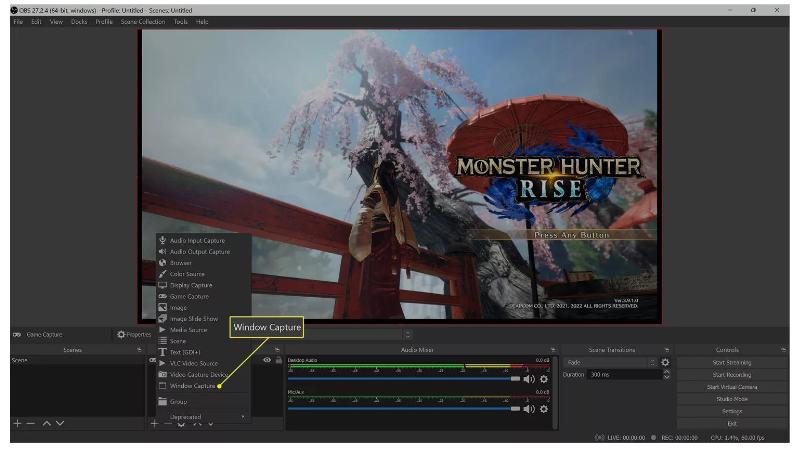This screenshot has height=449, width=800.
Task: Expand the Deprecated submenu
Action: pyautogui.click(x=203, y=417)
